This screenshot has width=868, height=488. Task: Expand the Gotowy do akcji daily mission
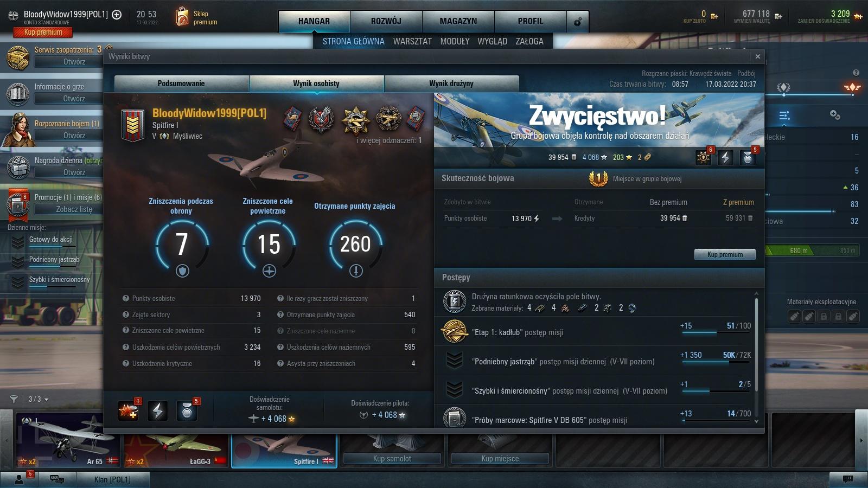[18, 241]
